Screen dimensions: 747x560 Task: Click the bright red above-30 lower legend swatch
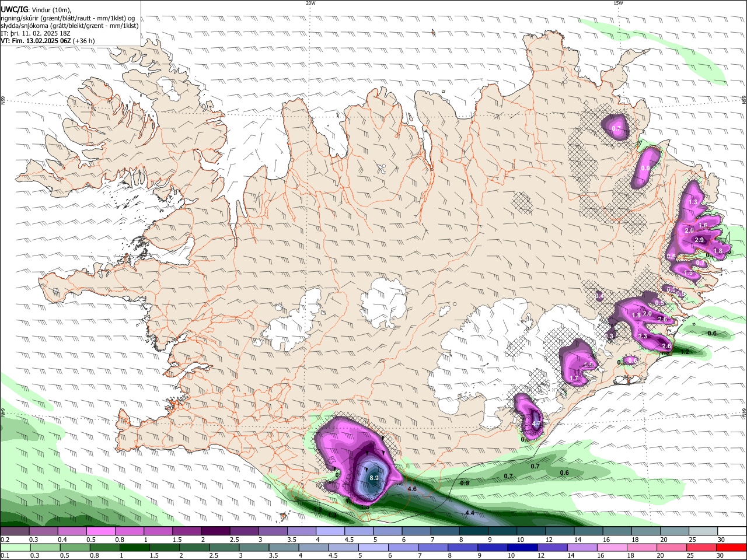[x=731, y=548]
